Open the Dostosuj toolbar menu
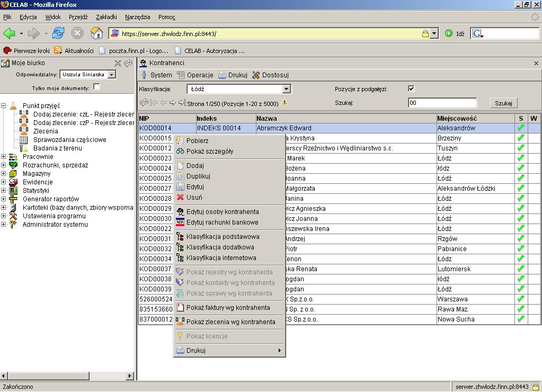This screenshot has width=542, height=392. click(x=270, y=75)
